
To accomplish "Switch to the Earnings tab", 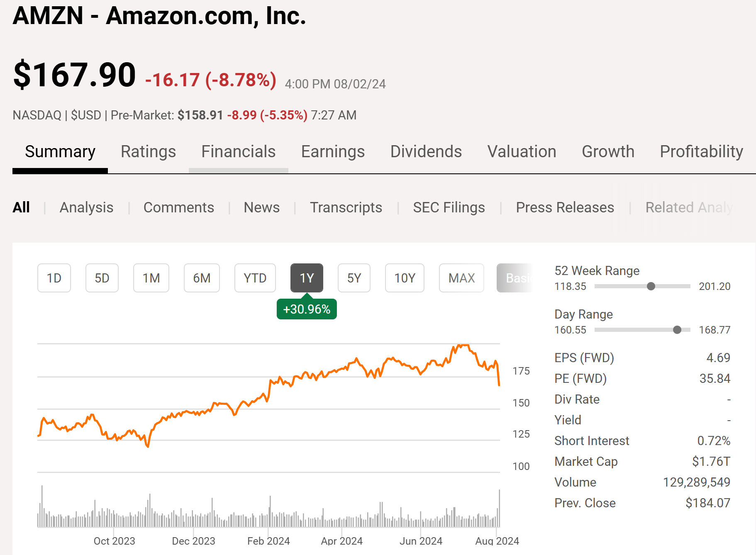I will pos(332,152).
